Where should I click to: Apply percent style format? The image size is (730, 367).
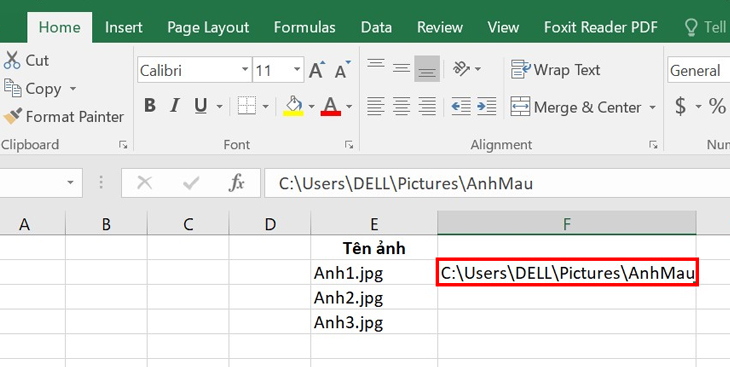[717, 106]
